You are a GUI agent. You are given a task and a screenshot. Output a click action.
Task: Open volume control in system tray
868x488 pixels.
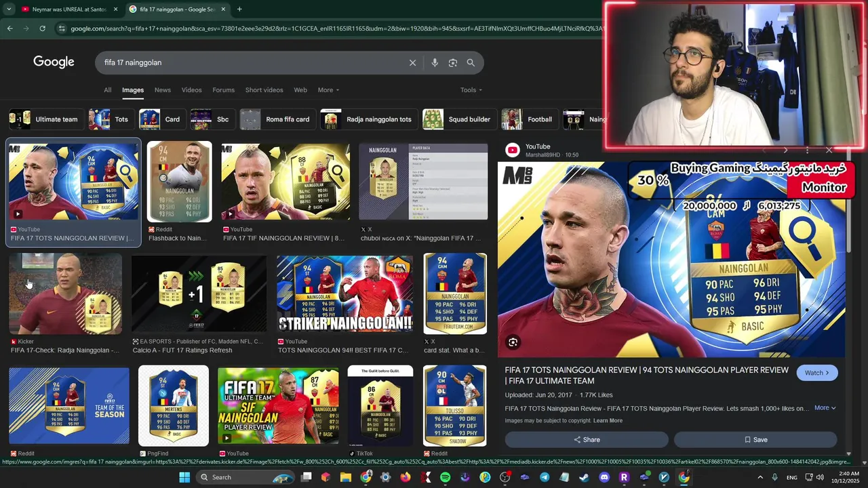820,477
